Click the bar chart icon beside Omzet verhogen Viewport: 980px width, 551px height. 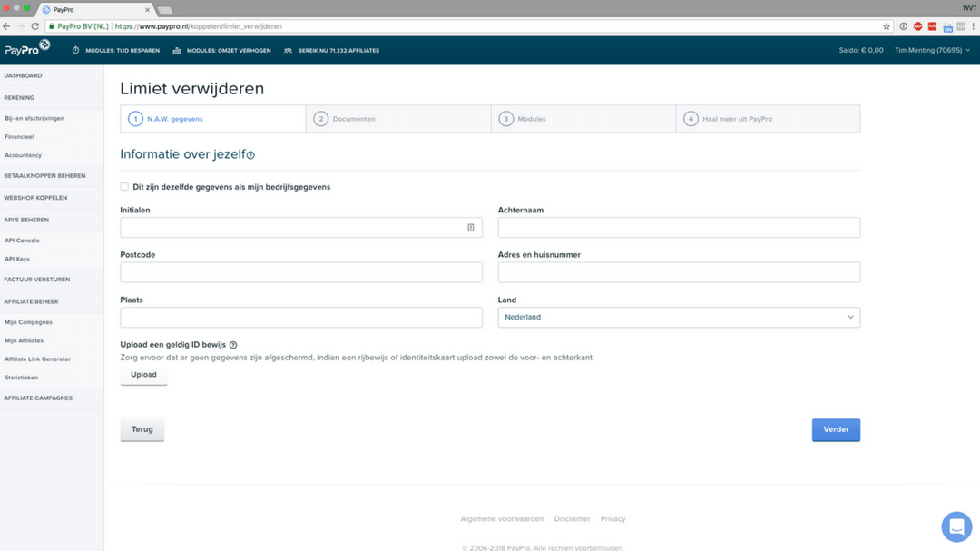pyautogui.click(x=177, y=51)
